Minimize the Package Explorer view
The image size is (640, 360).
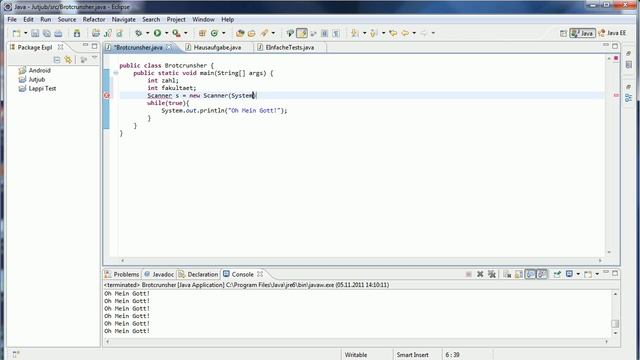point(85,46)
